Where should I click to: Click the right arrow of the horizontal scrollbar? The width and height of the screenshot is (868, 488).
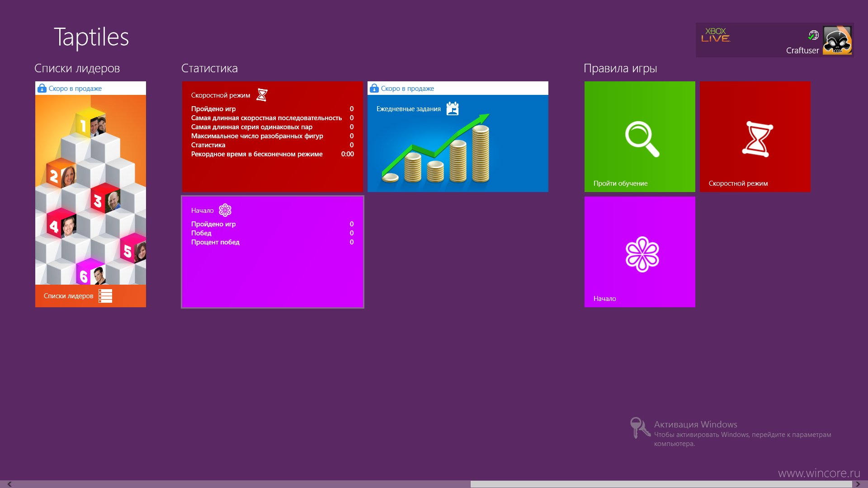point(858,484)
